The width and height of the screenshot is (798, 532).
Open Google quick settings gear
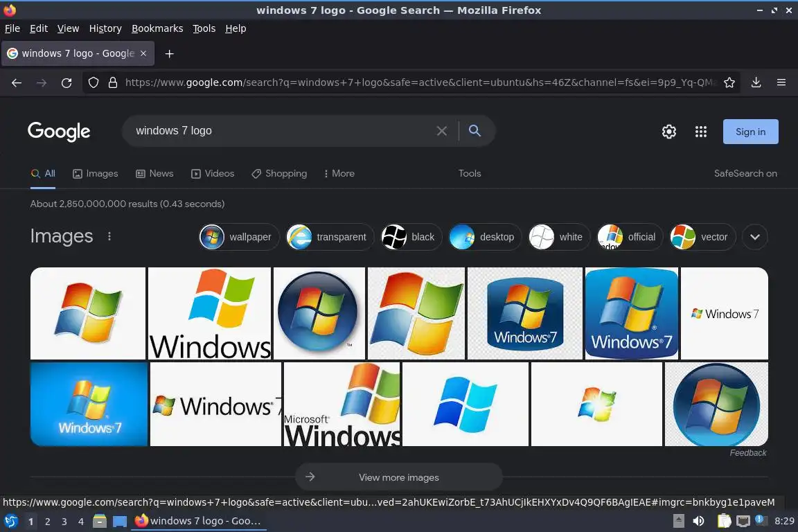[x=668, y=132]
